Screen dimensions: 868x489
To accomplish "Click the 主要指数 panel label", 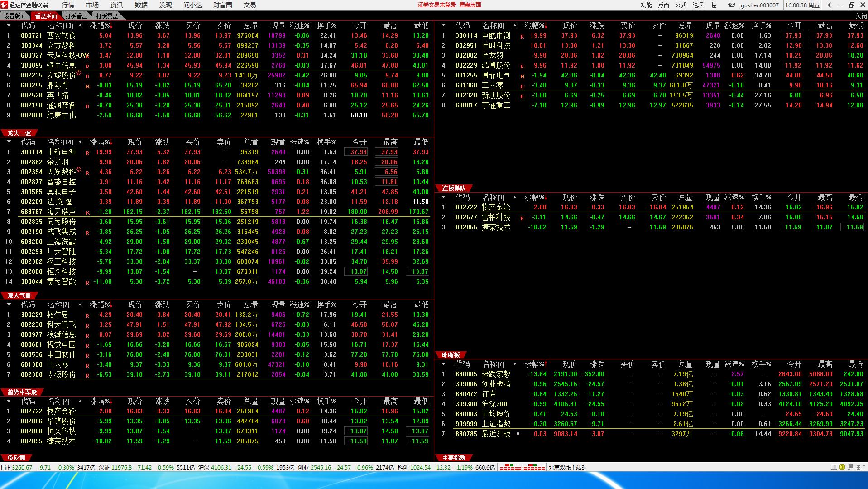I will pos(454,458).
